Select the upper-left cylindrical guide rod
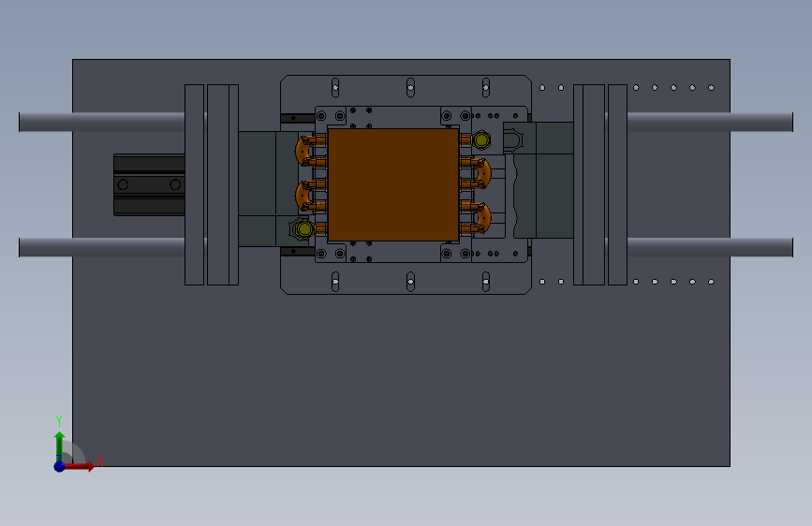Screen dimensions: 812x526 coord(102,123)
